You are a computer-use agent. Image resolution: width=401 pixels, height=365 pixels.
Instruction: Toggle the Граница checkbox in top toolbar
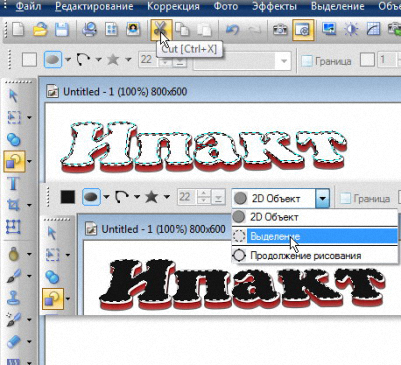[306, 61]
